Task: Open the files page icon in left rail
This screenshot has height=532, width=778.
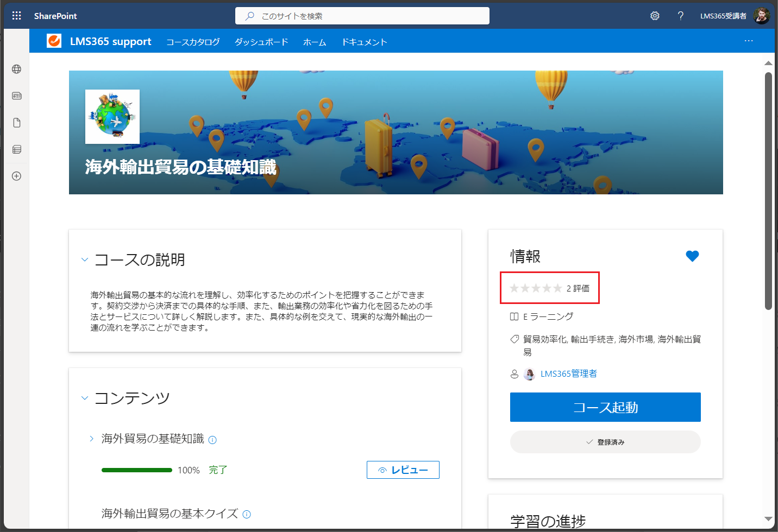Action: (x=17, y=123)
